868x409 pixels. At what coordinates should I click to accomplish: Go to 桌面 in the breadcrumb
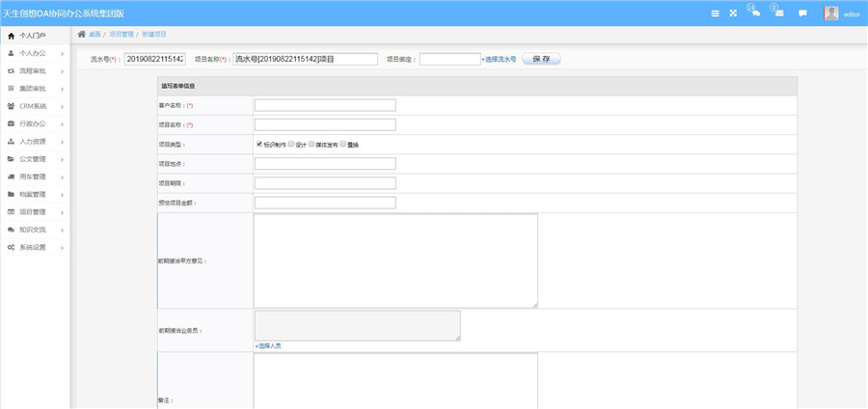tap(95, 35)
